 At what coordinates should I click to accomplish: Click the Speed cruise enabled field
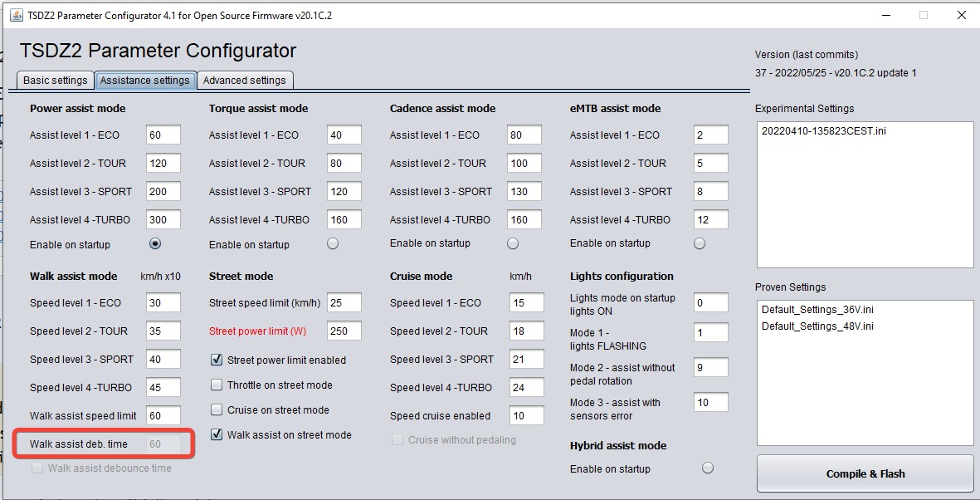[x=526, y=415]
